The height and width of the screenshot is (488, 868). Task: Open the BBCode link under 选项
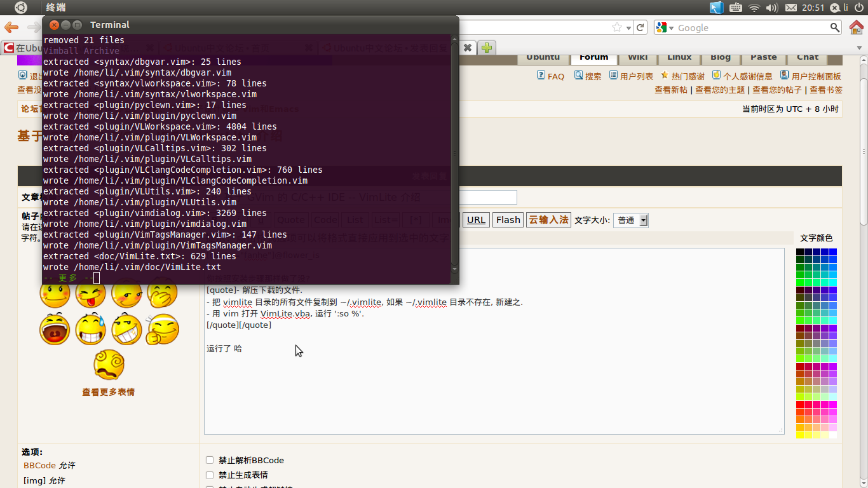pyautogui.click(x=40, y=465)
